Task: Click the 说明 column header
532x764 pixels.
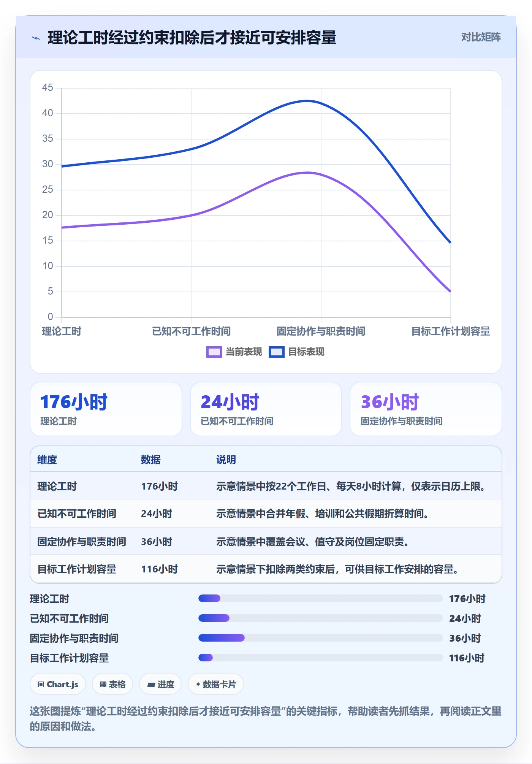Action: click(226, 460)
